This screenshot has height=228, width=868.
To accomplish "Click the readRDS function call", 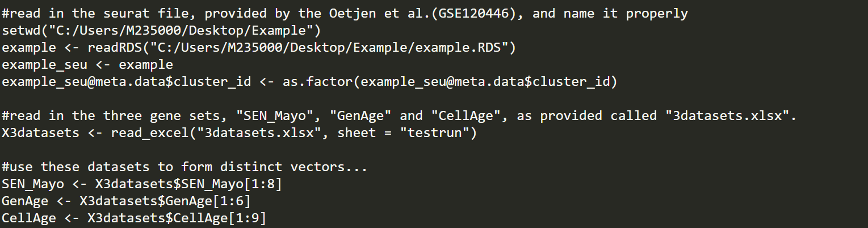I will tap(115, 47).
